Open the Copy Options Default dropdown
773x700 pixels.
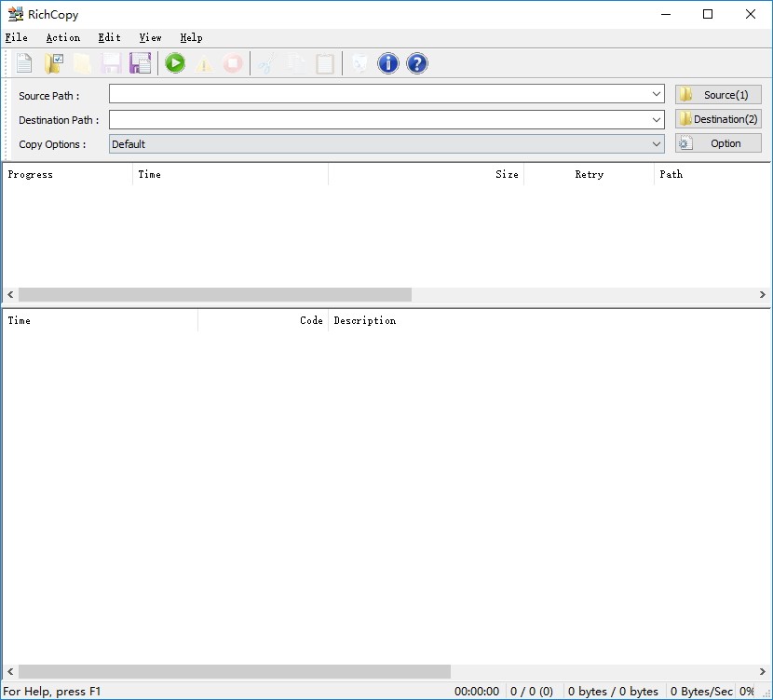point(386,144)
